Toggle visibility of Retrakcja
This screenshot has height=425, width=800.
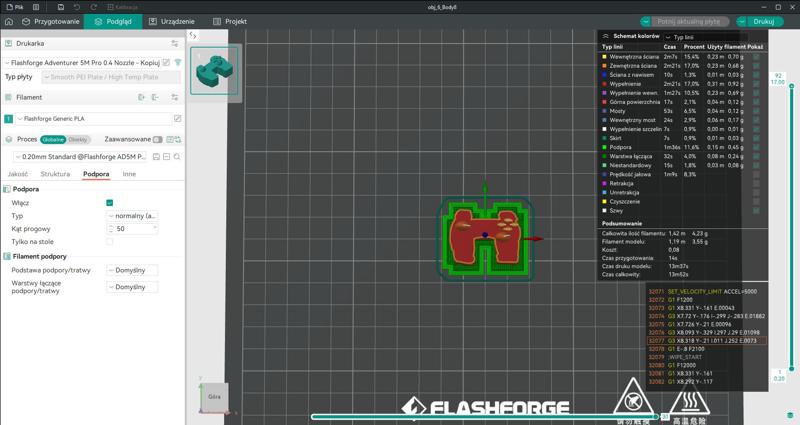coord(756,183)
